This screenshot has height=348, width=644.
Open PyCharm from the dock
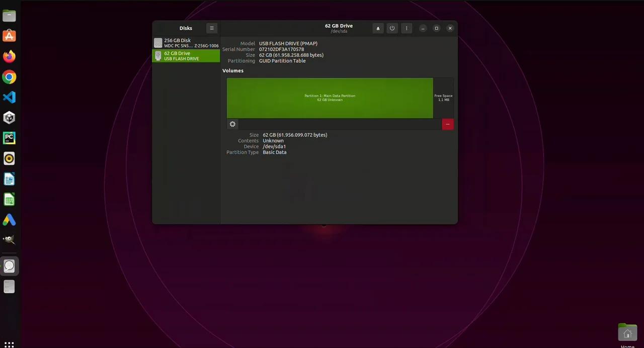[x=9, y=137]
